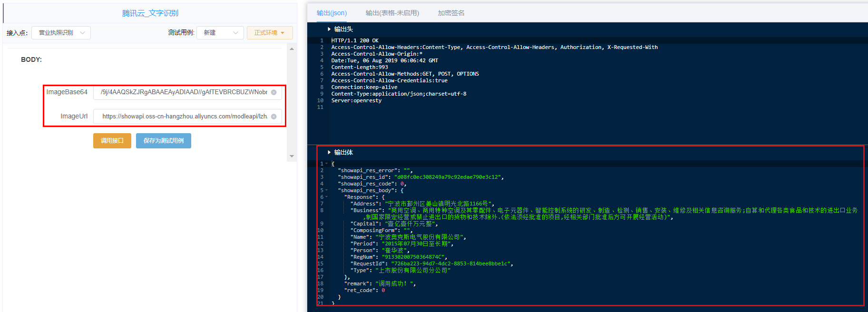This screenshot has width=868, height=312.
Task: Click the 保存为测试用例 button
Action: click(x=164, y=141)
